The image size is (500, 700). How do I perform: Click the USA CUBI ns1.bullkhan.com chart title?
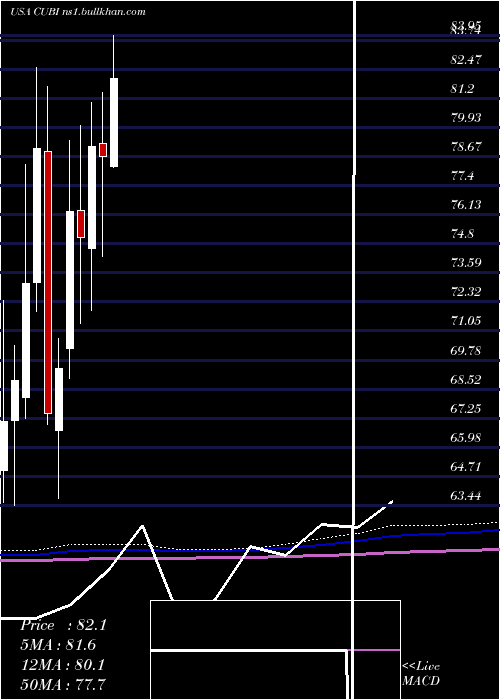click(78, 12)
